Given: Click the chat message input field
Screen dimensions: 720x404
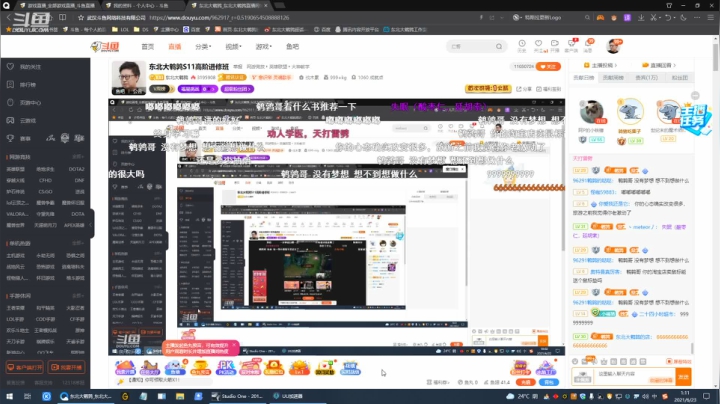Looking at the screenshot, I should (634, 377).
